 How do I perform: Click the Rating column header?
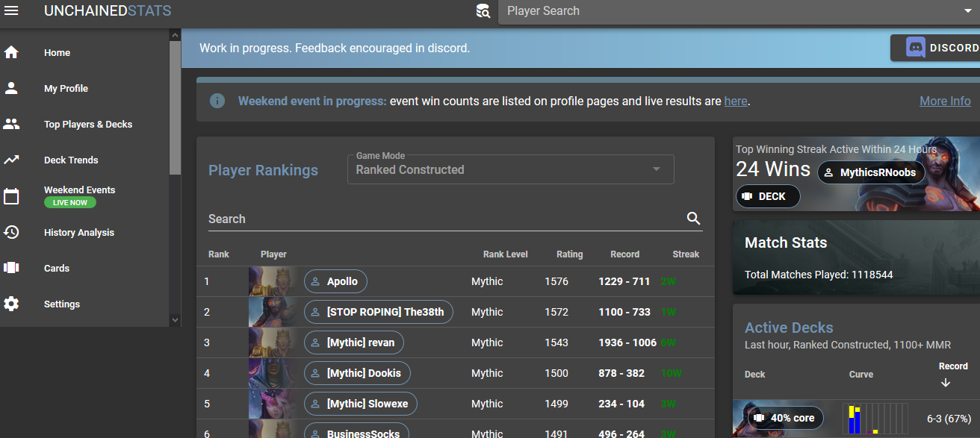tap(570, 254)
